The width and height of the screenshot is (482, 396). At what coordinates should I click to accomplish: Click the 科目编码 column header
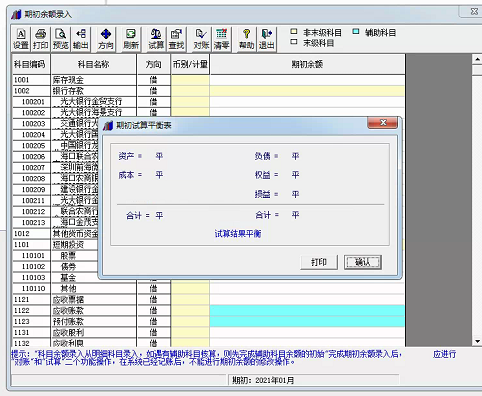coord(31,64)
